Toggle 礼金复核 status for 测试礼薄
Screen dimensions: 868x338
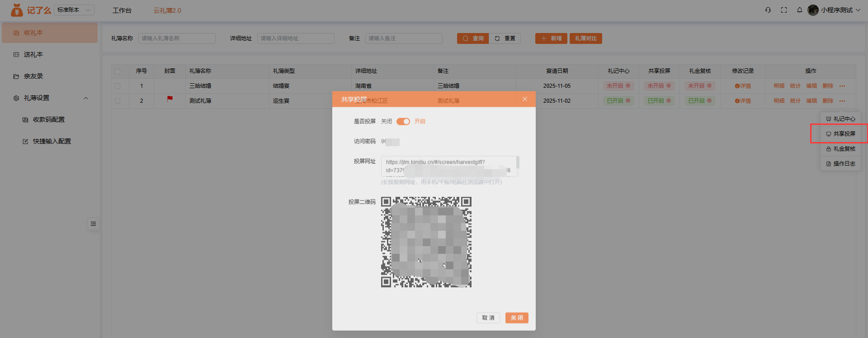700,101
